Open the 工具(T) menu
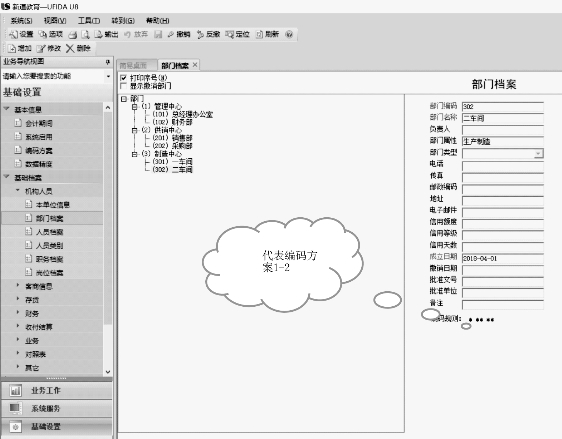 point(89,20)
